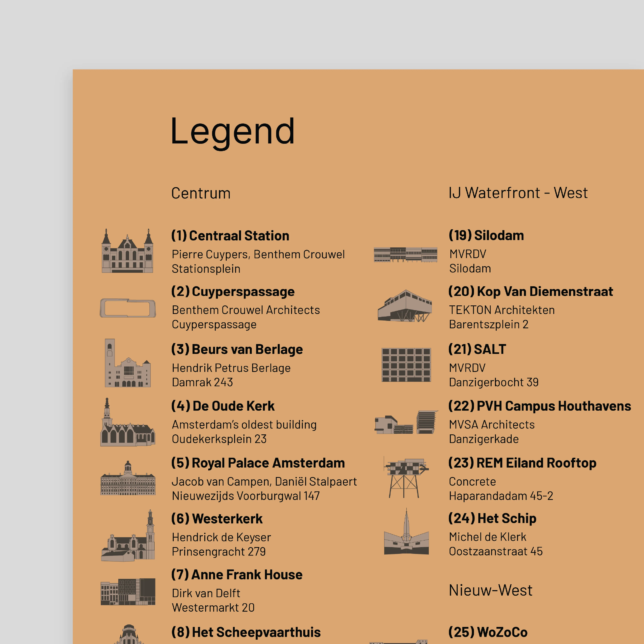644x644 pixels.
Task: Click the (25) WoZoCo entry title
Action: 488,632
